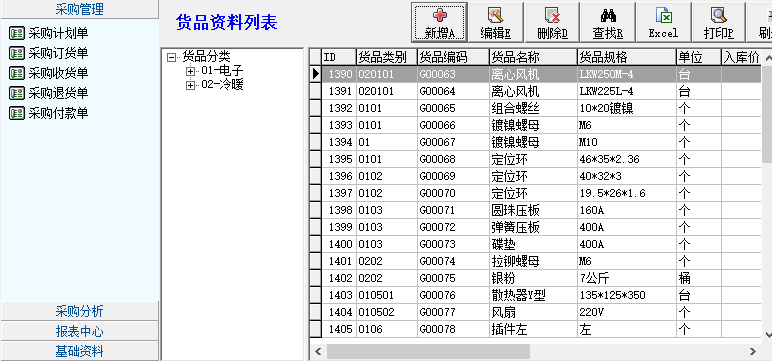Click horizontal scrollbar left arrow

(x=318, y=352)
